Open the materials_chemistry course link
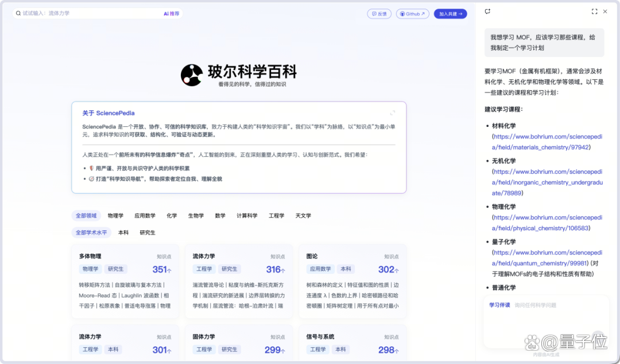The height and width of the screenshot is (364, 620). tap(547, 142)
